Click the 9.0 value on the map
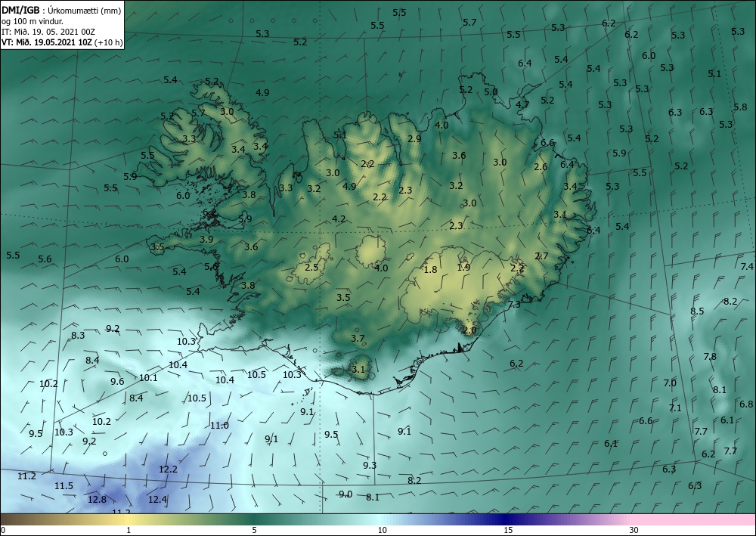Viewport: 756px width, 536px height. click(345, 494)
